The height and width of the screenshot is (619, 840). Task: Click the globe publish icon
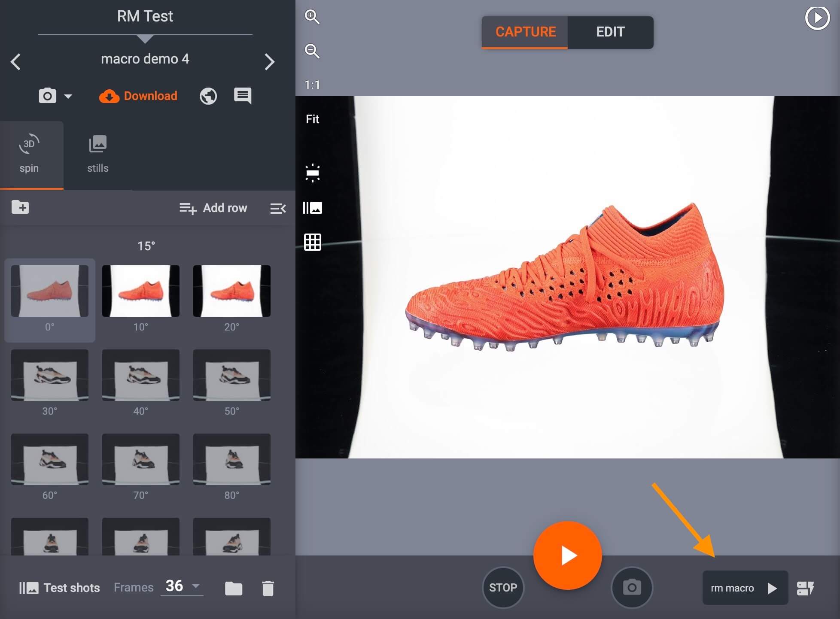coord(208,96)
